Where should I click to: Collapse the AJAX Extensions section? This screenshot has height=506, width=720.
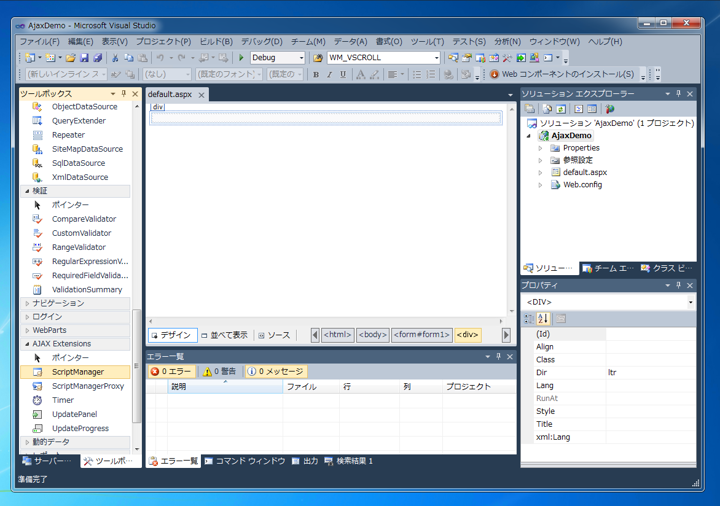coord(27,344)
